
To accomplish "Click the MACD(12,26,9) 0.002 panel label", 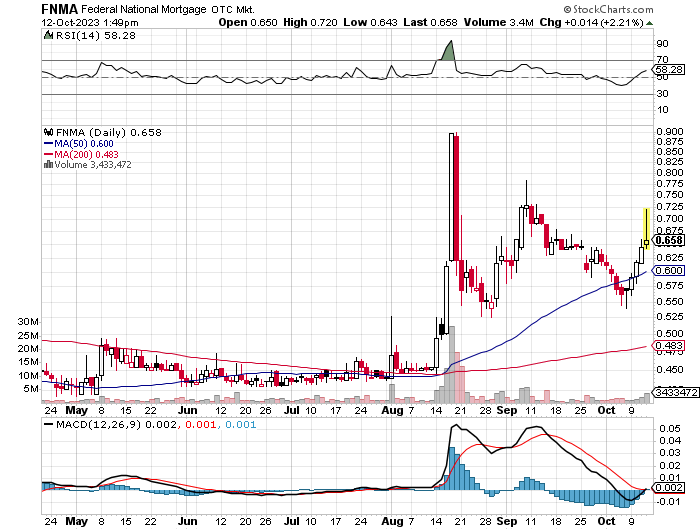I will [116, 425].
